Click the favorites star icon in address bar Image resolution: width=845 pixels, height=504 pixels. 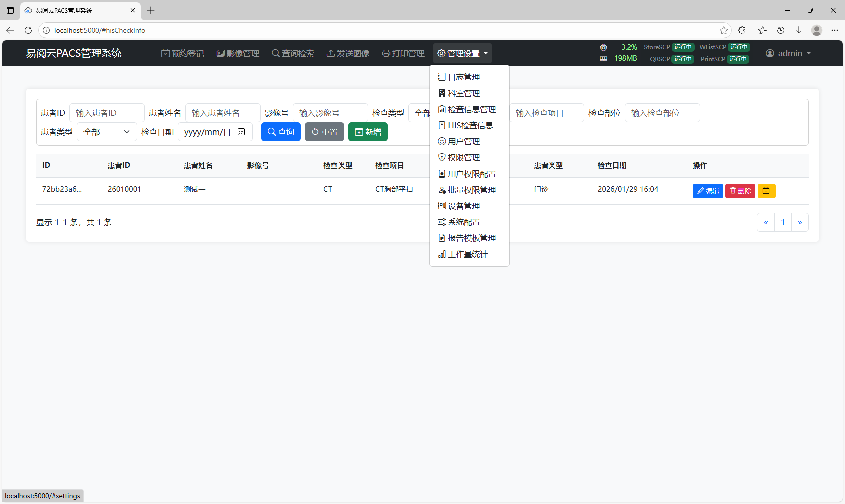(x=723, y=30)
